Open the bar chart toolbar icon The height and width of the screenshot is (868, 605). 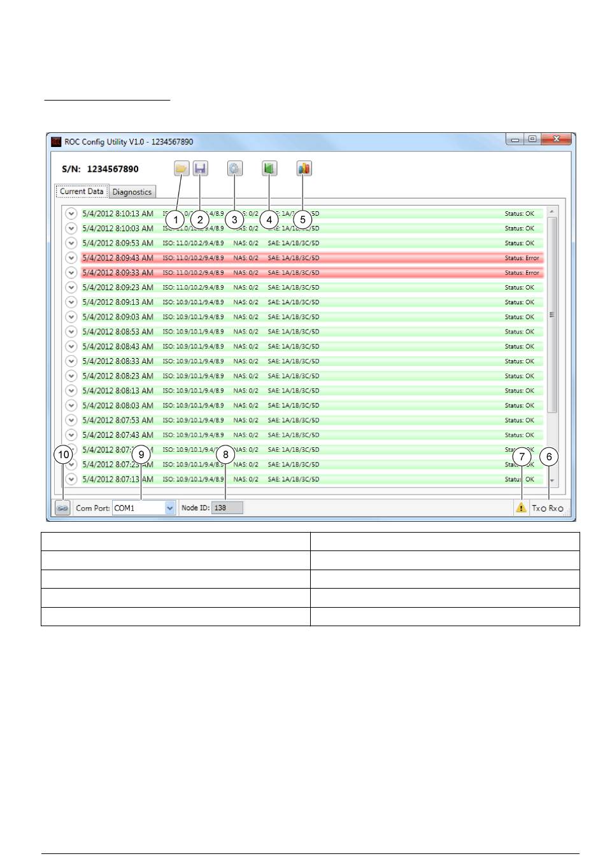[x=304, y=169]
